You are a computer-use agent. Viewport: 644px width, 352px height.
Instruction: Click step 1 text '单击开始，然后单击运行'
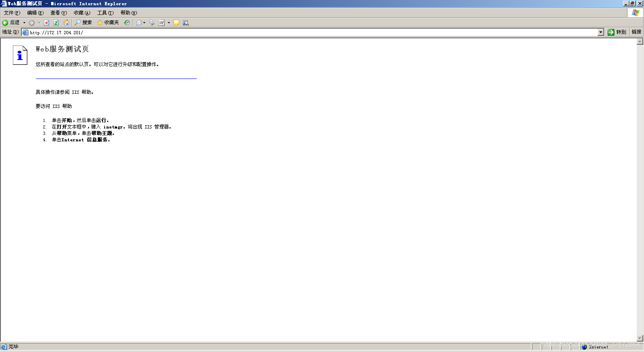(x=80, y=120)
